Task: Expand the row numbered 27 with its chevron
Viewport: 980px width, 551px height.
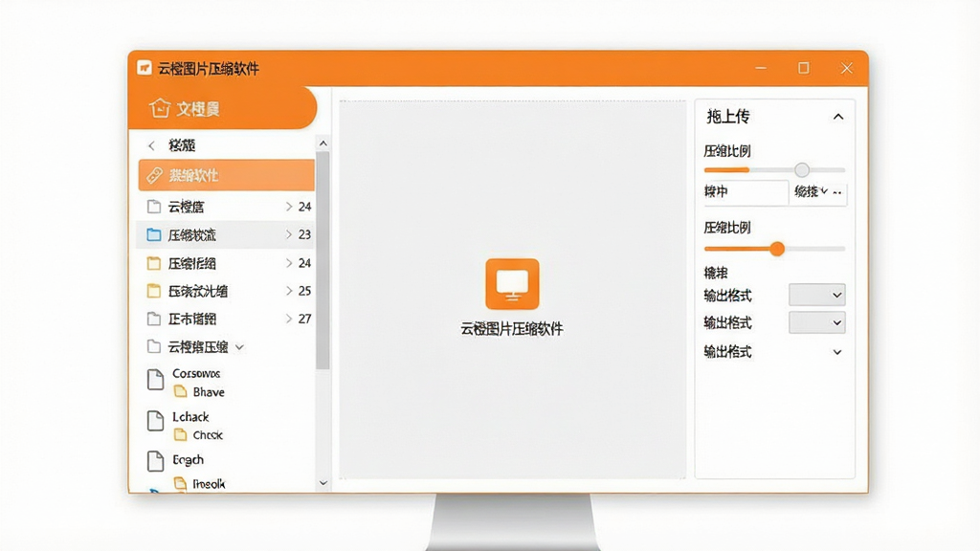Action: click(x=289, y=319)
